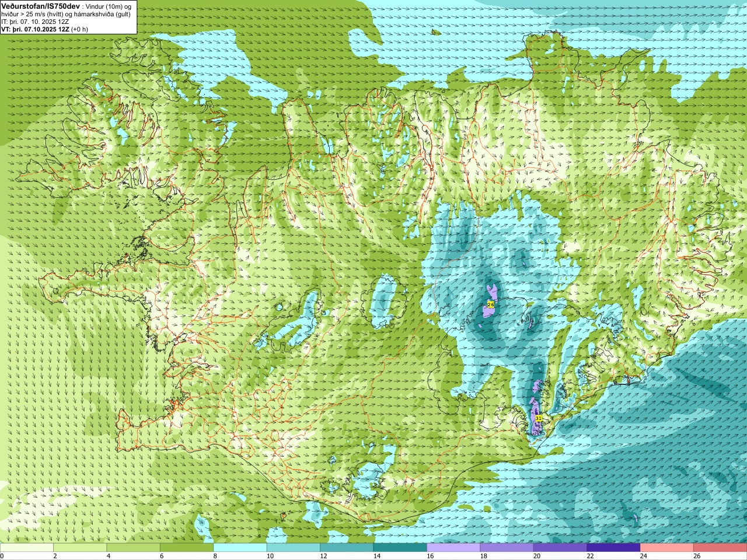Select the light green 2–4 legend swatch
Image resolution: width=747 pixels, height=560 pixels.
click(80, 547)
